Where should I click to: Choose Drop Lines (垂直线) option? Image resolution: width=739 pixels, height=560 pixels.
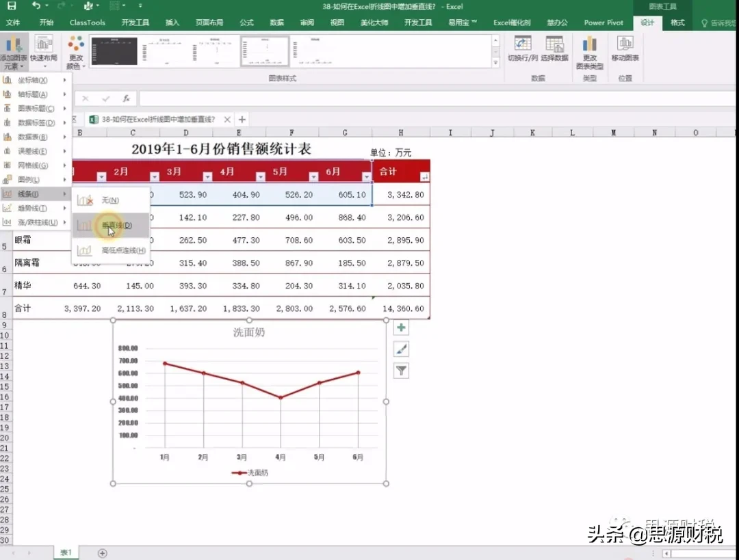coord(112,225)
